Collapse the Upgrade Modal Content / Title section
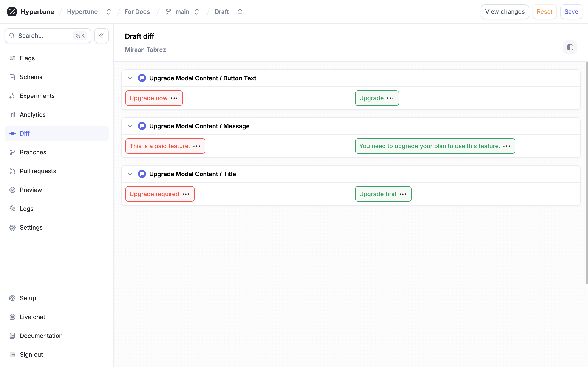This screenshot has width=588, height=367. coord(130,174)
